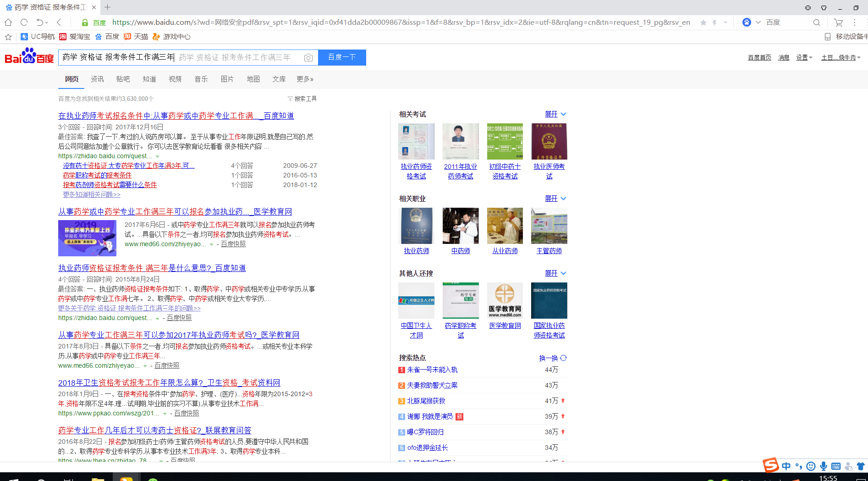The height and width of the screenshot is (481, 868).
Task: Switch Sogou input language via 中 icon
Action: coord(786,466)
